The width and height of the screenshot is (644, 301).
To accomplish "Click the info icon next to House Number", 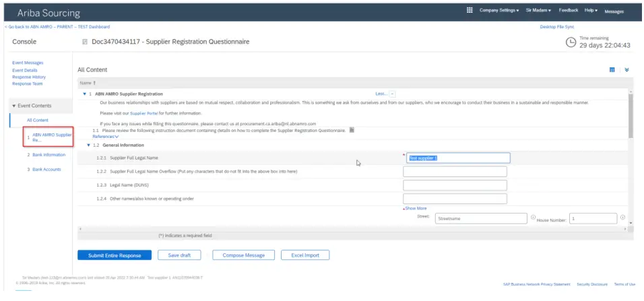I will click(x=622, y=218).
